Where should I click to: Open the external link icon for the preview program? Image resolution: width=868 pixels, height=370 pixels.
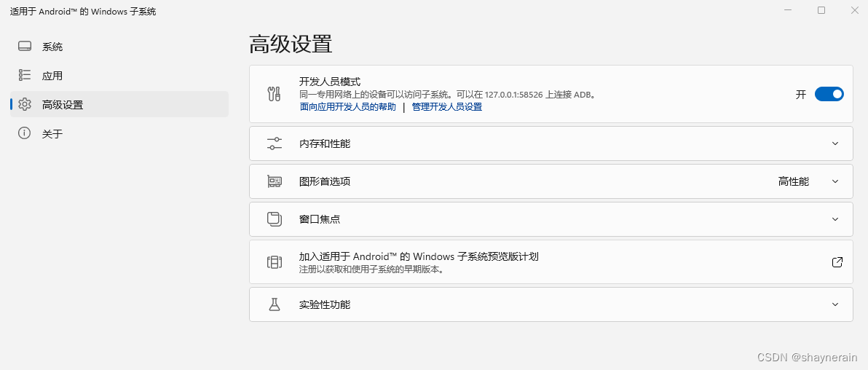coord(837,262)
